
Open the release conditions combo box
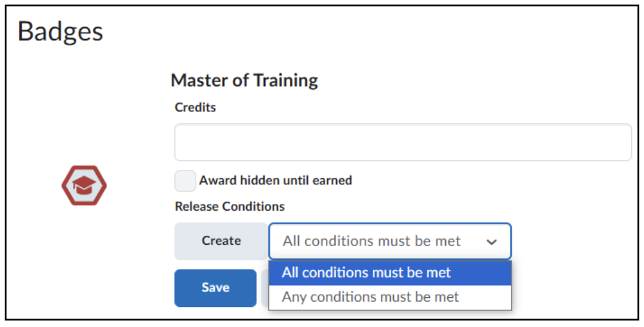(x=390, y=241)
